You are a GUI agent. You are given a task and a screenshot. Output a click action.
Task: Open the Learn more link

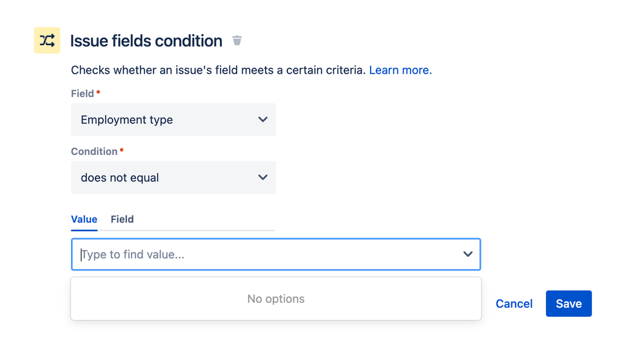tap(400, 70)
